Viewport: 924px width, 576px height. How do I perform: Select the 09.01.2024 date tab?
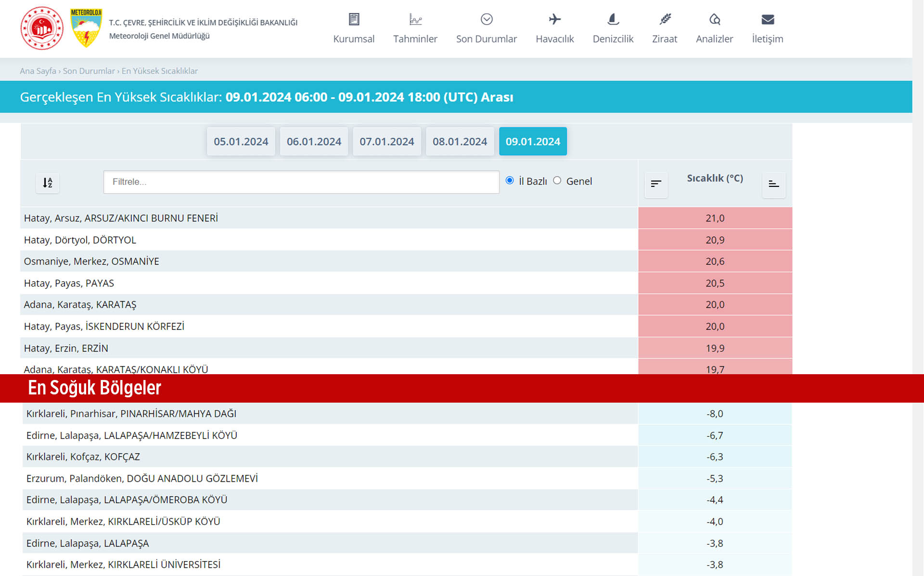click(x=533, y=142)
